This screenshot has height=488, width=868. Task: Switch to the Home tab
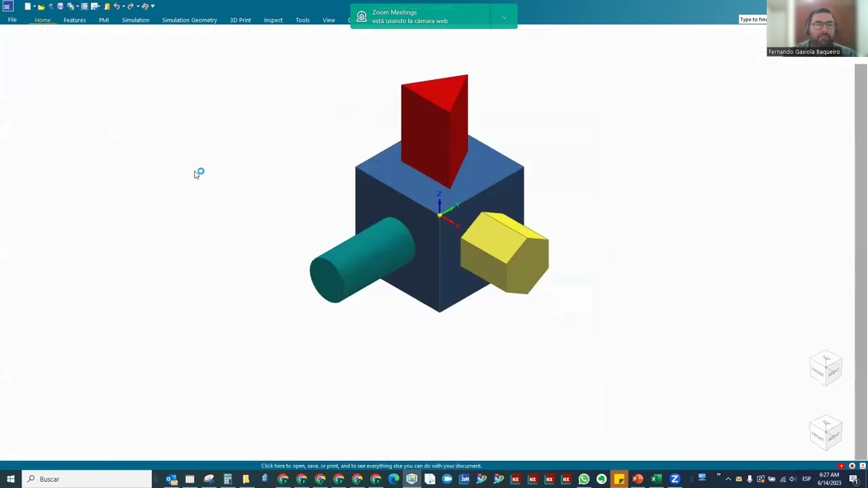pyautogui.click(x=42, y=20)
